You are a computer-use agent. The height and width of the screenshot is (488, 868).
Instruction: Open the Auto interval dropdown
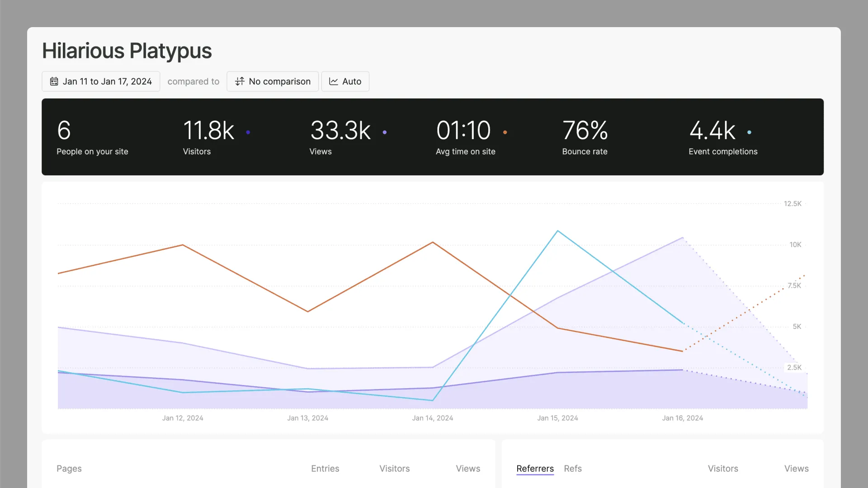click(x=345, y=81)
